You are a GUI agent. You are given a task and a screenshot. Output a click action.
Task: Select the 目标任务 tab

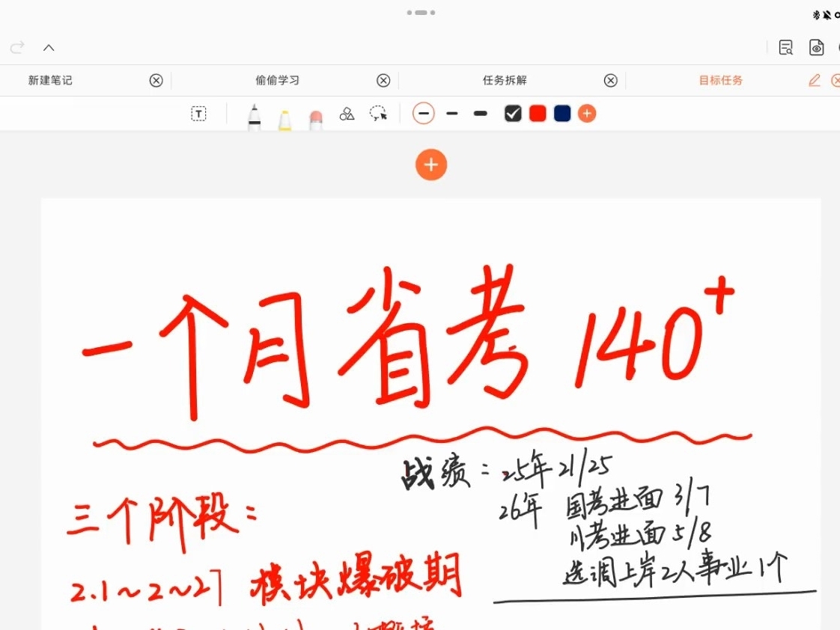pos(720,80)
